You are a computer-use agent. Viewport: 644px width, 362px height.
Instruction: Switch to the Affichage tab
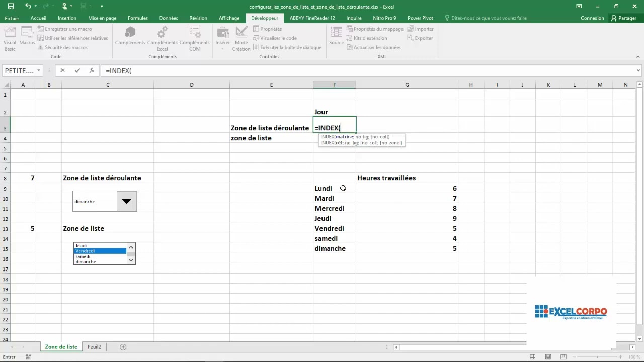tap(229, 18)
